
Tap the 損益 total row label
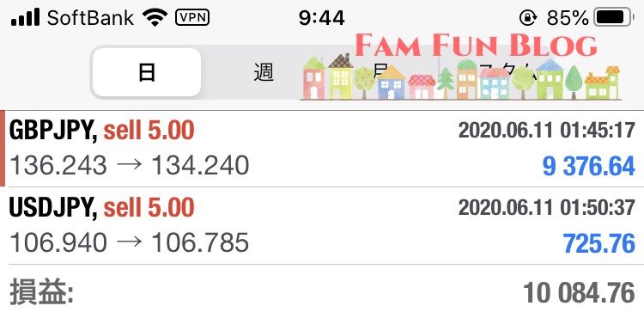tap(41, 292)
